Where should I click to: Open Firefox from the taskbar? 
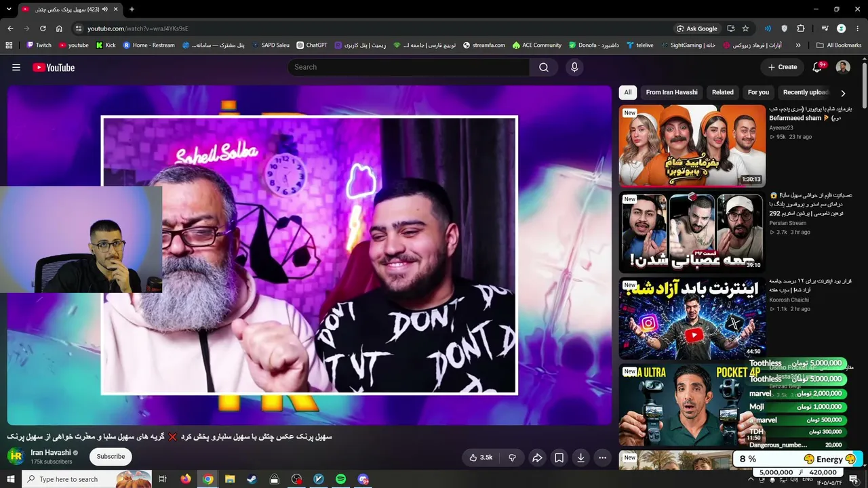point(186,479)
